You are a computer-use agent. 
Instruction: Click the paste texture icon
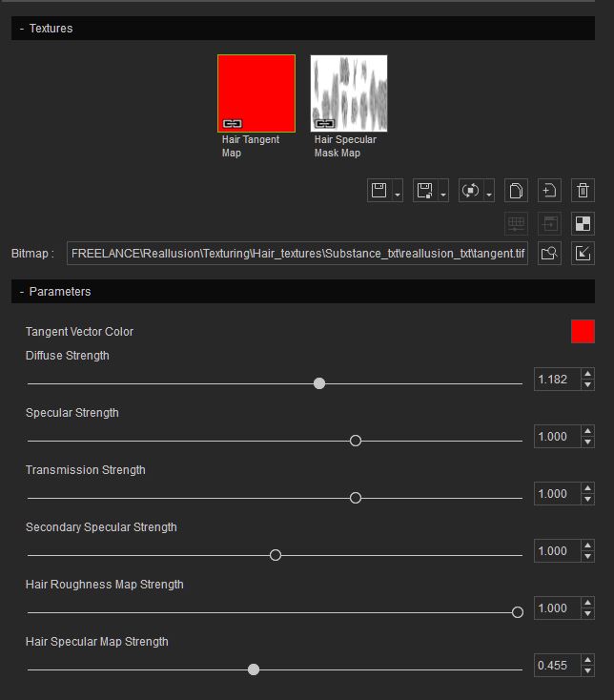(549, 191)
